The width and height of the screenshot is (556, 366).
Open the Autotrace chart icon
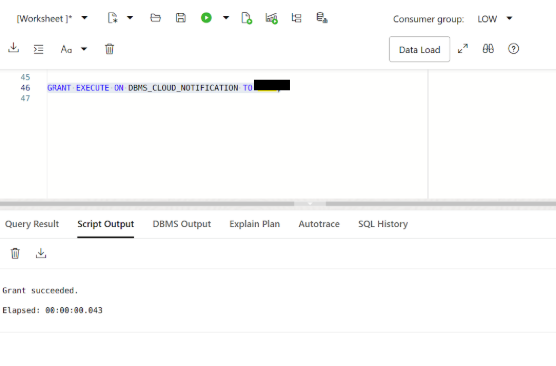(272, 18)
